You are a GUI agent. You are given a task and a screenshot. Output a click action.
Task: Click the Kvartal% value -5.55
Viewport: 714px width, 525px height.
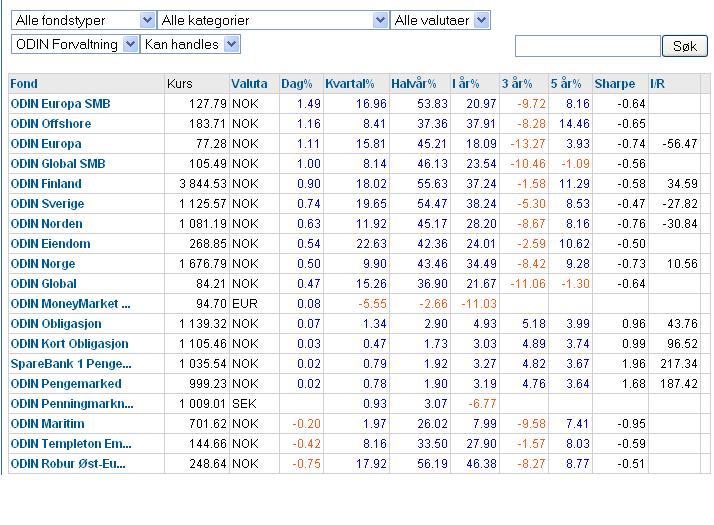click(372, 304)
